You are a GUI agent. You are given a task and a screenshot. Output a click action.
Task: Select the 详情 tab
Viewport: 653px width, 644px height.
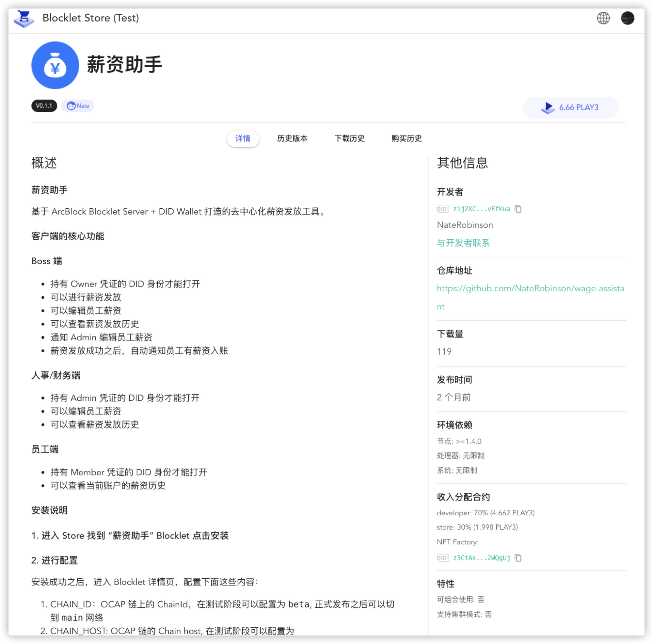243,138
